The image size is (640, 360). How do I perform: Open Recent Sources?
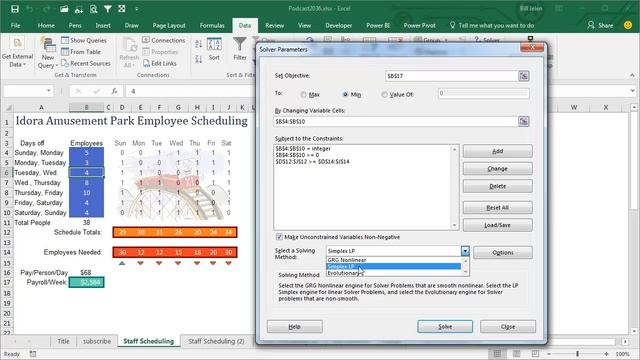tap(86, 63)
